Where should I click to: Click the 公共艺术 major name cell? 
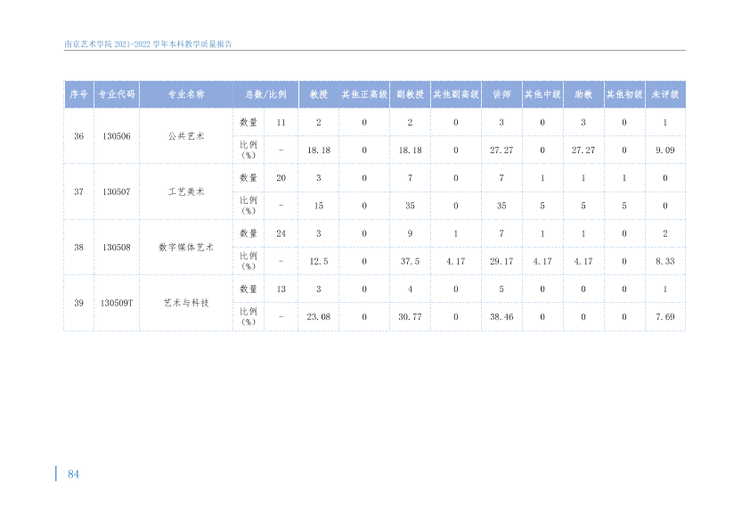point(186,136)
